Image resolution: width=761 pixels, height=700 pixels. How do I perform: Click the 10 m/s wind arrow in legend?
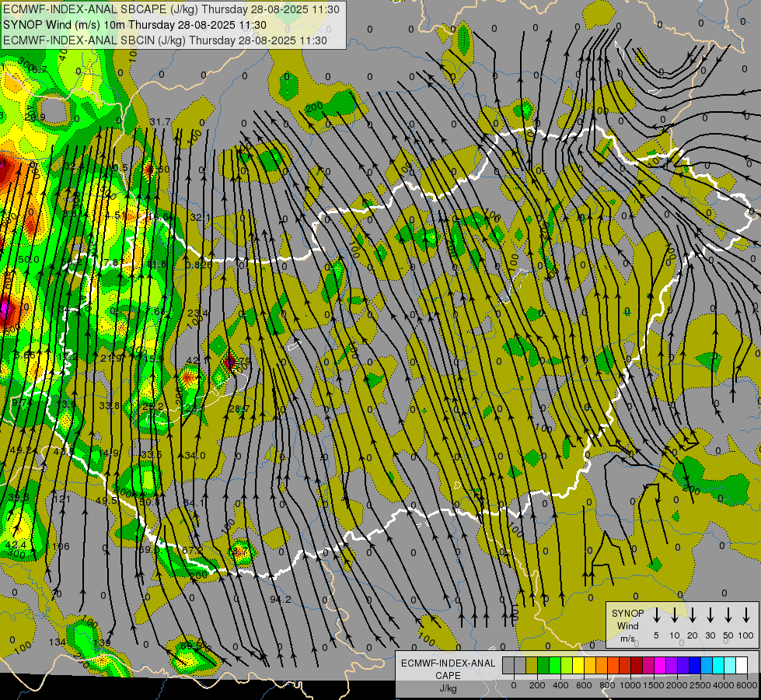pyautogui.click(x=674, y=615)
